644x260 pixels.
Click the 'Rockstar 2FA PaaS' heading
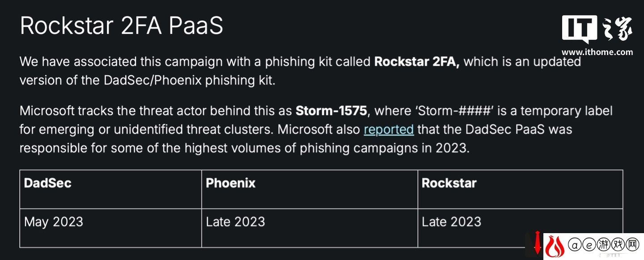click(122, 26)
